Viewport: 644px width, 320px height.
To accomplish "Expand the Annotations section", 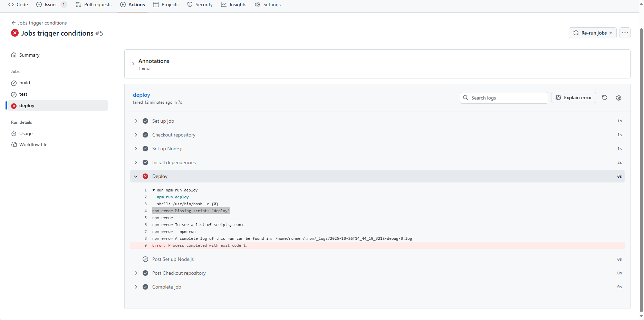I will click(133, 64).
